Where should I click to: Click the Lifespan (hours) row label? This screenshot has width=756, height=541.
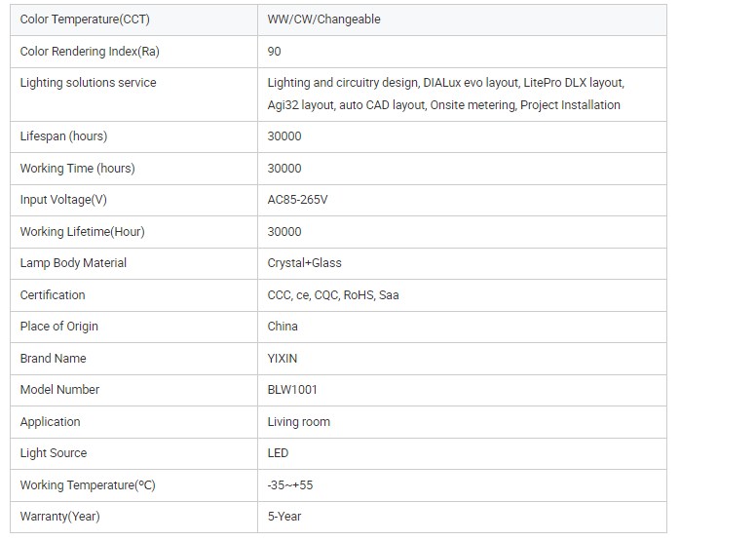(x=63, y=136)
